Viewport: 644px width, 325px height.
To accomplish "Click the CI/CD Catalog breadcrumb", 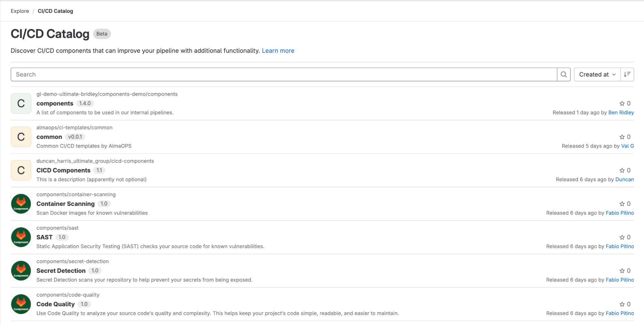I will (x=55, y=11).
